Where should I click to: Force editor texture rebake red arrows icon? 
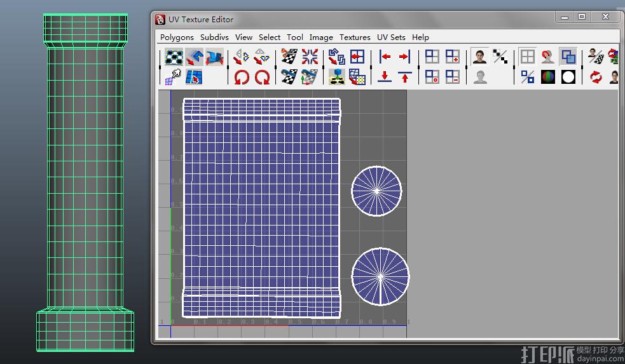(x=596, y=77)
